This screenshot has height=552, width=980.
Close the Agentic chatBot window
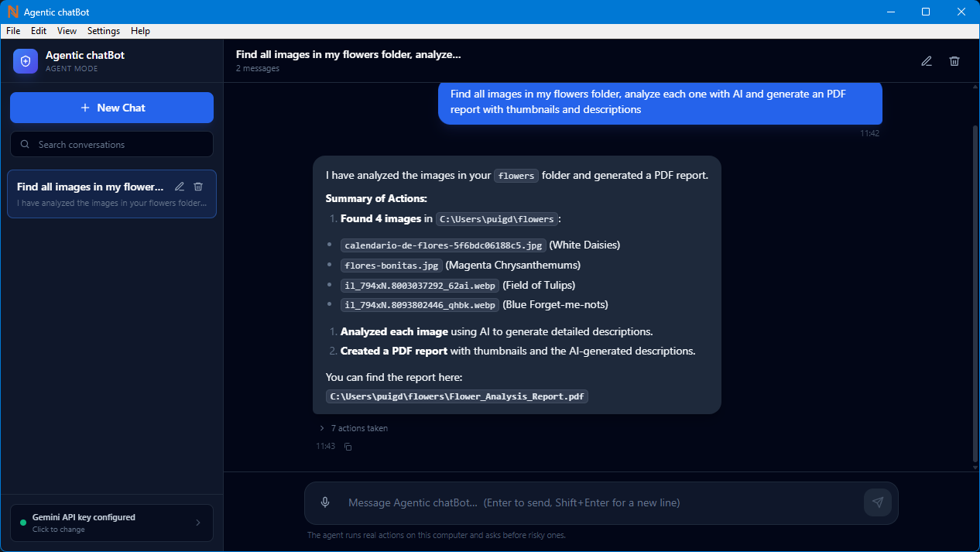pos(961,12)
